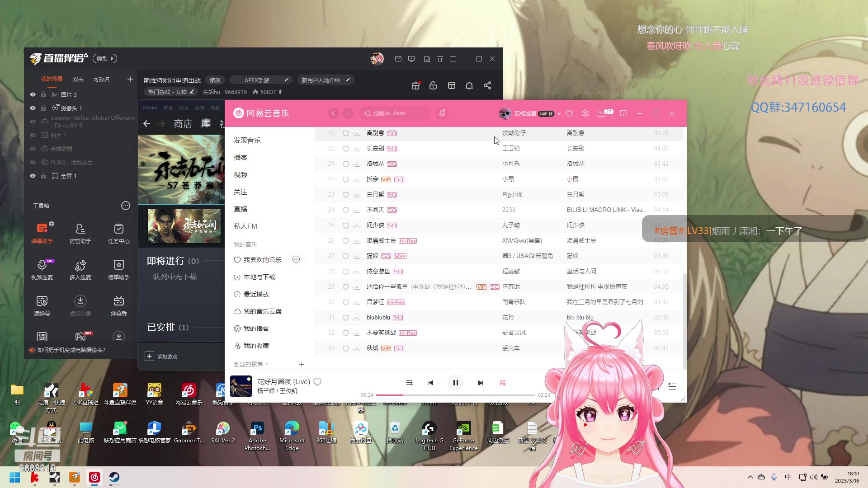Click gift box icon in 直播伴侣 header
The image size is (868, 488).
416,85
